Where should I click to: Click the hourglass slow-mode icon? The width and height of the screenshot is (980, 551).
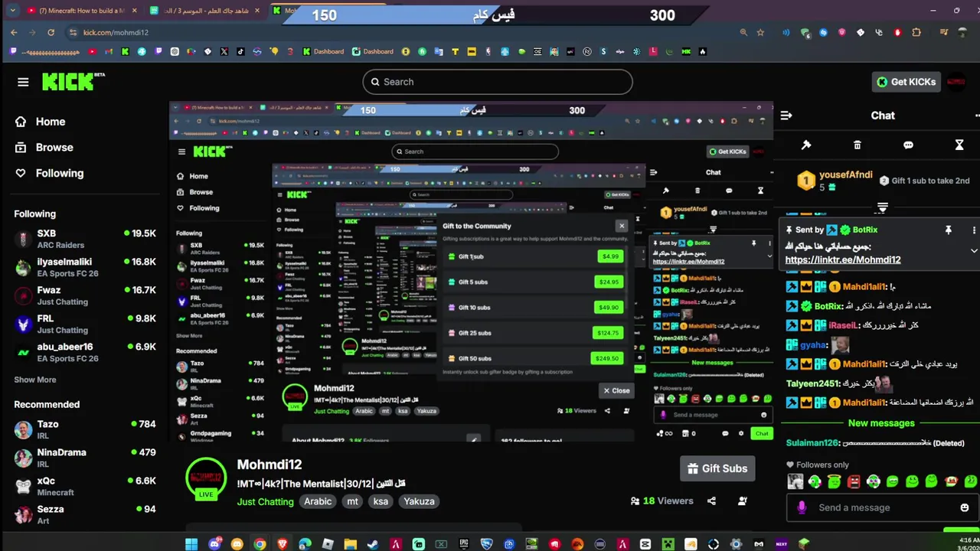pos(959,145)
